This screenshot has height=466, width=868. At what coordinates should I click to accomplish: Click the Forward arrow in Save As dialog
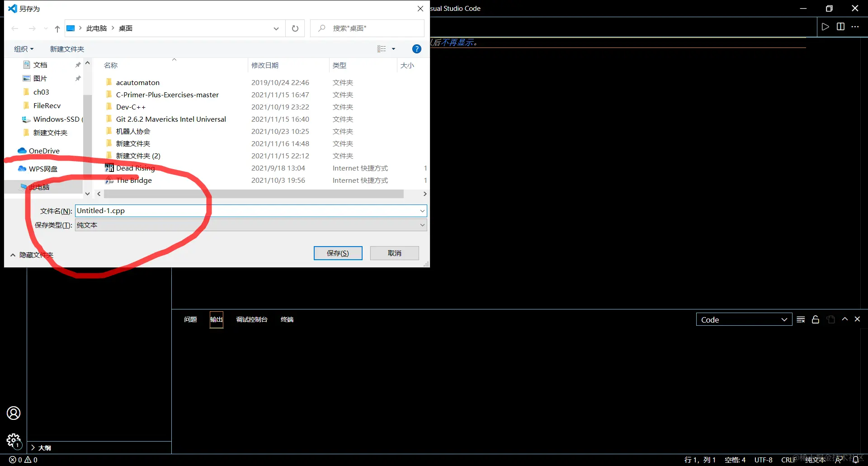click(x=32, y=29)
